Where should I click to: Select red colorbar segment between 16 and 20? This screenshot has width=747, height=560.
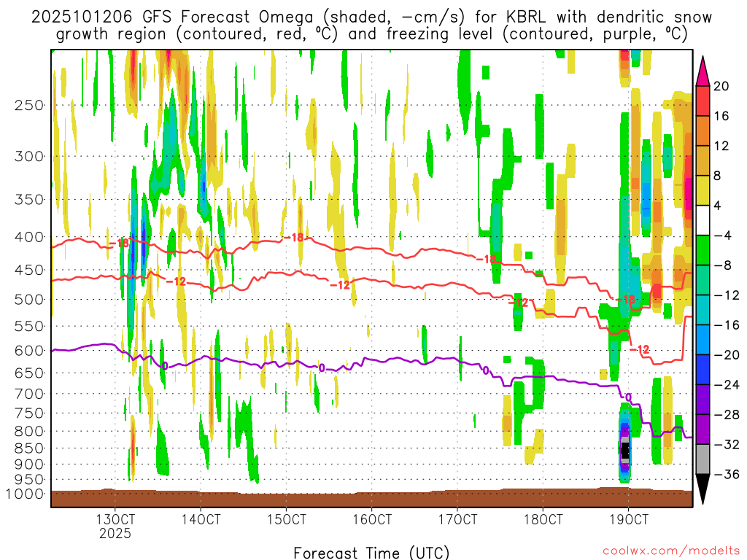click(x=703, y=101)
